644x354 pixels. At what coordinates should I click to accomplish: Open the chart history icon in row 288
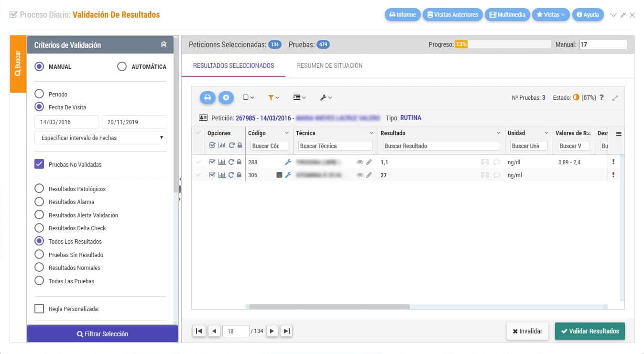point(222,162)
